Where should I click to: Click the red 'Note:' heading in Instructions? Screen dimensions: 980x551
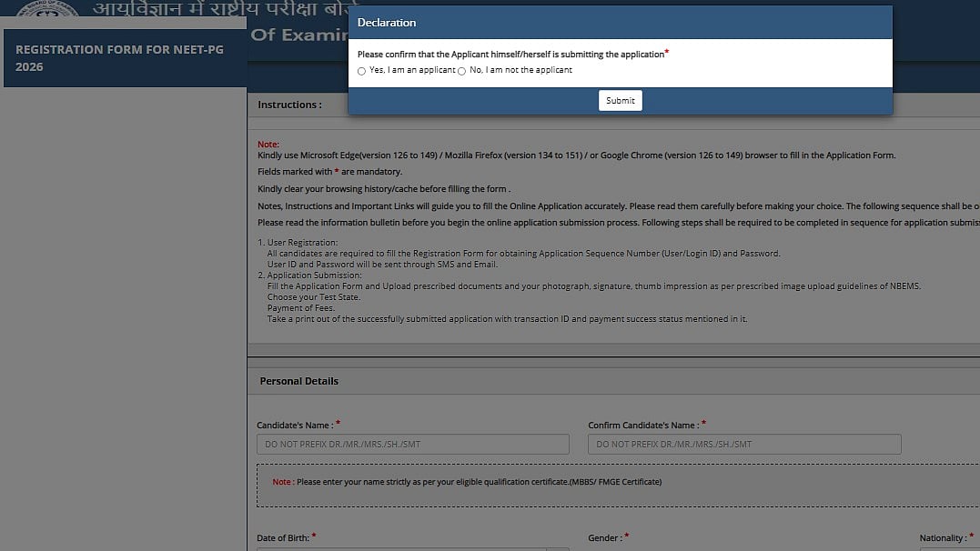pyautogui.click(x=268, y=145)
